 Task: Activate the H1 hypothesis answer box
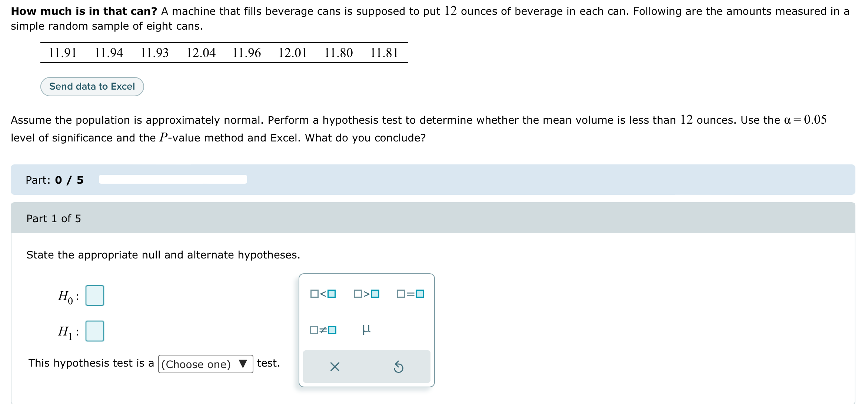(x=94, y=331)
